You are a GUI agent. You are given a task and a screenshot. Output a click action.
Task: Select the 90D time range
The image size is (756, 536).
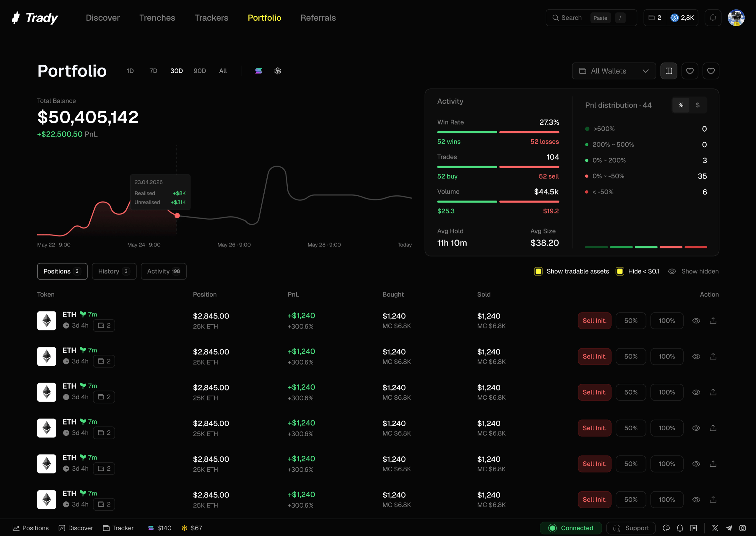coord(199,71)
